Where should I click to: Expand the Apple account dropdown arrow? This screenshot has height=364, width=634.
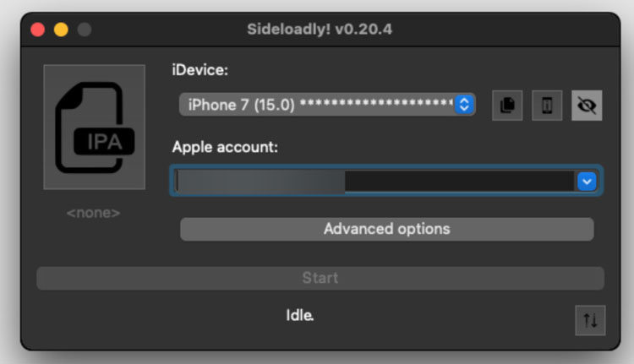[x=588, y=181]
